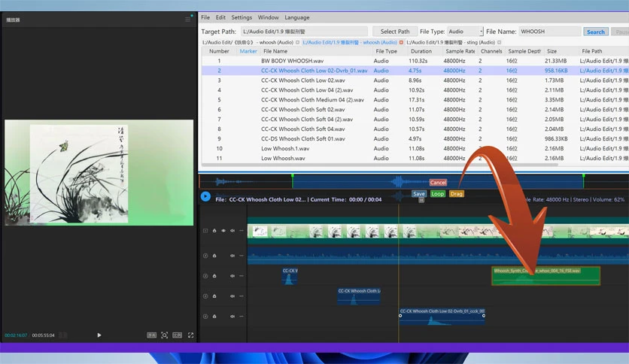The image size is (629, 364).
Task: Select BW BODY WHOOSH.wav row
Action: (415, 61)
